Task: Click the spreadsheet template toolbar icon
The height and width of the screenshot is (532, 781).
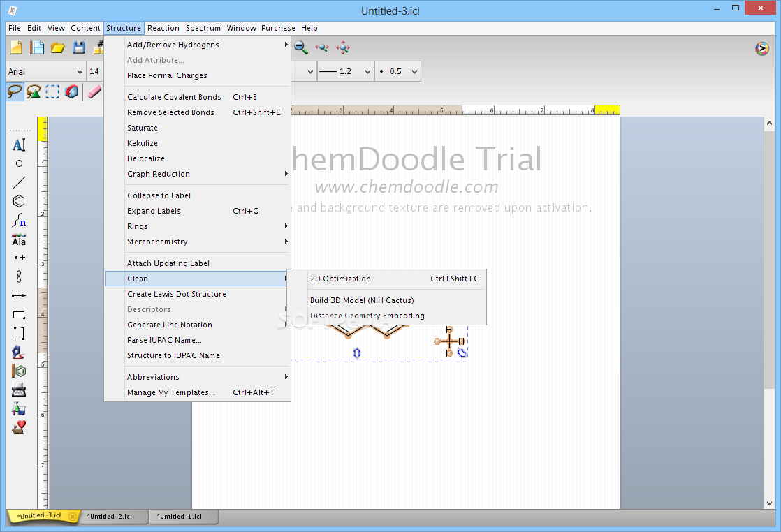Action: coord(37,47)
